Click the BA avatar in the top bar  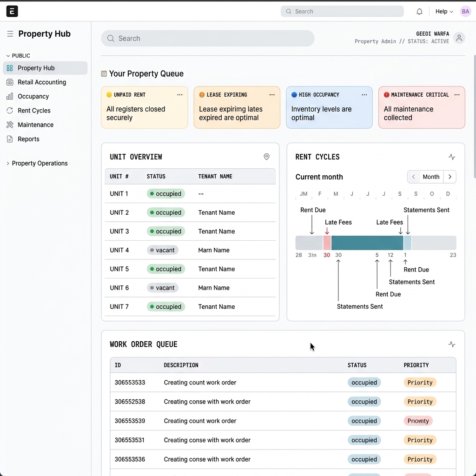point(465,11)
